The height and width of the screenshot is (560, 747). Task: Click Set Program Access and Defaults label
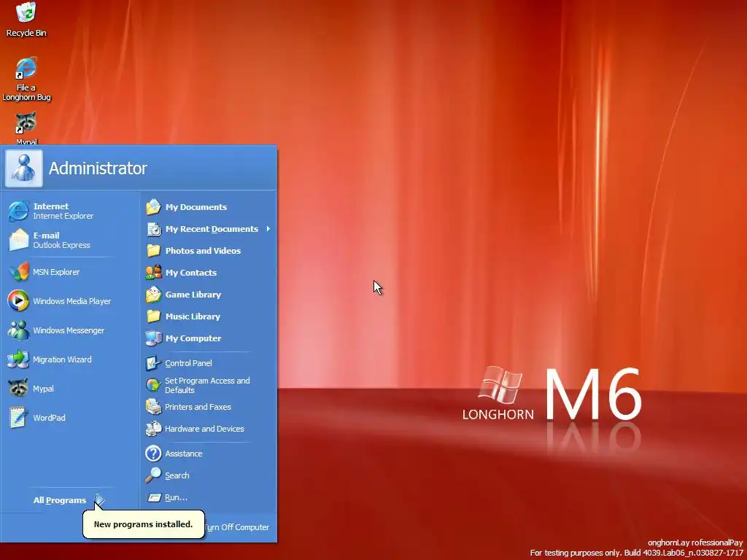tap(207, 385)
